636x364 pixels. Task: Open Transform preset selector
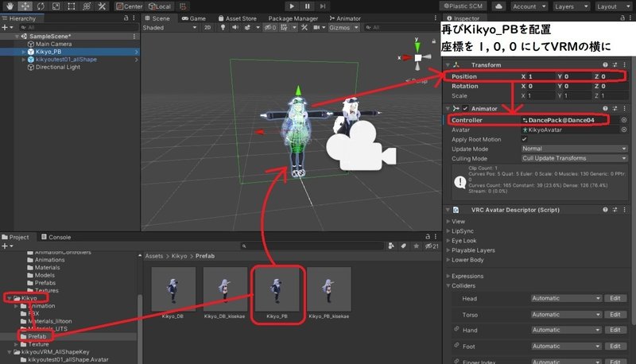615,65
